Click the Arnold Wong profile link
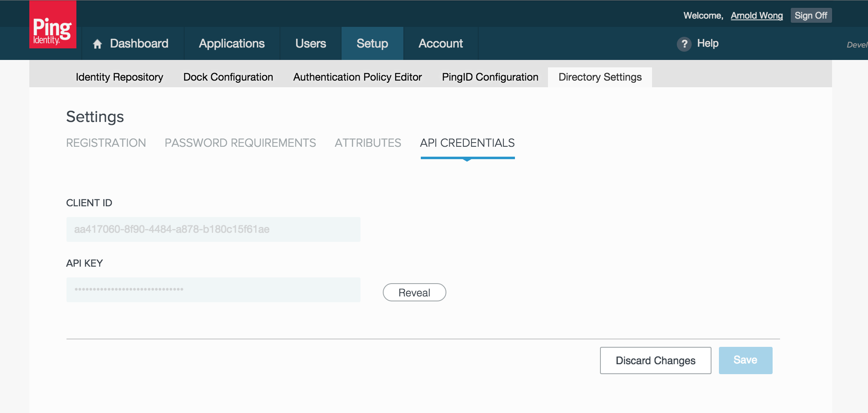The height and width of the screenshot is (413, 868). [x=757, y=16]
